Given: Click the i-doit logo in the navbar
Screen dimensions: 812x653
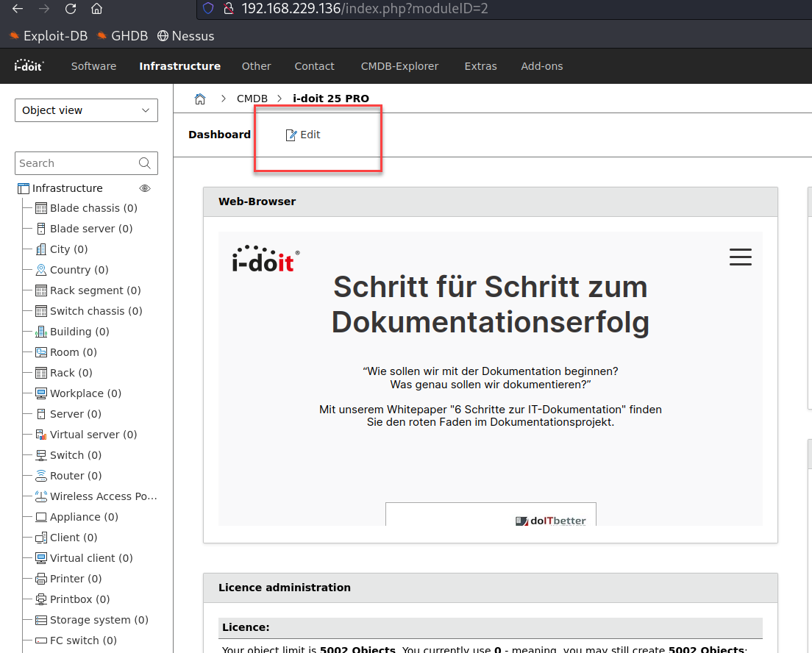Looking at the screenshot, I should pos(29,65).
